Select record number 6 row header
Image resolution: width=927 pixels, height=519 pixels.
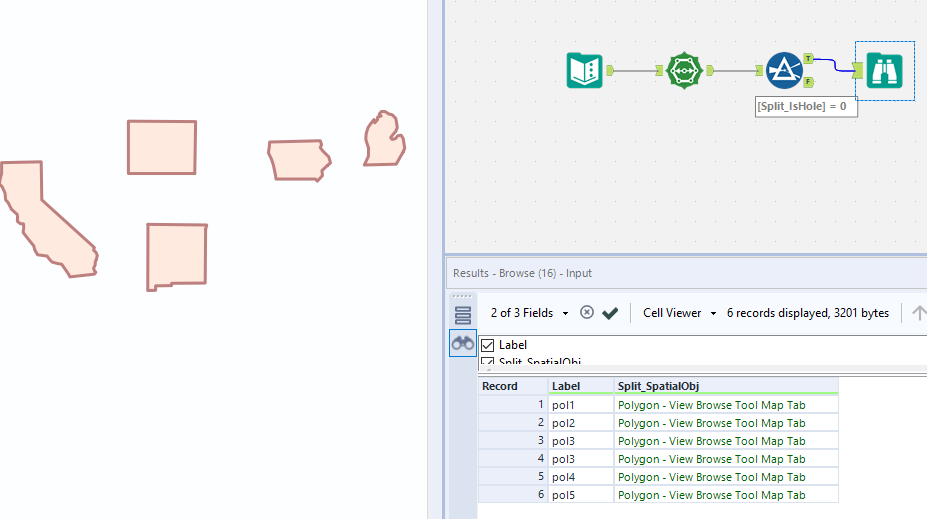513,495
